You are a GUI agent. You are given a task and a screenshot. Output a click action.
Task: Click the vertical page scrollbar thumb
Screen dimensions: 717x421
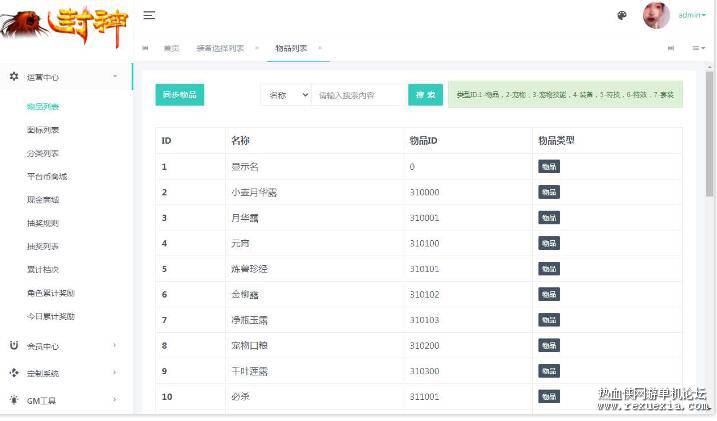(709, 133)
